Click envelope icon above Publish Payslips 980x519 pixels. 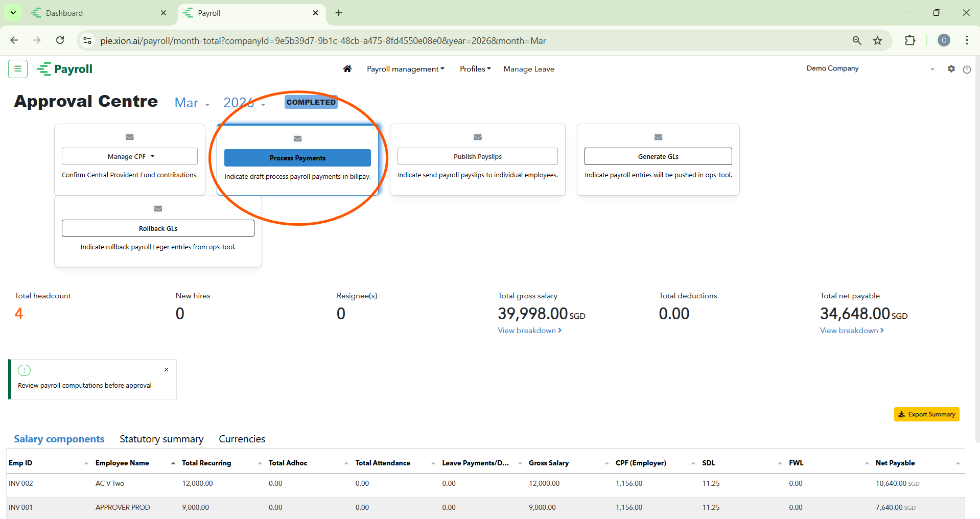coord(478,137)
